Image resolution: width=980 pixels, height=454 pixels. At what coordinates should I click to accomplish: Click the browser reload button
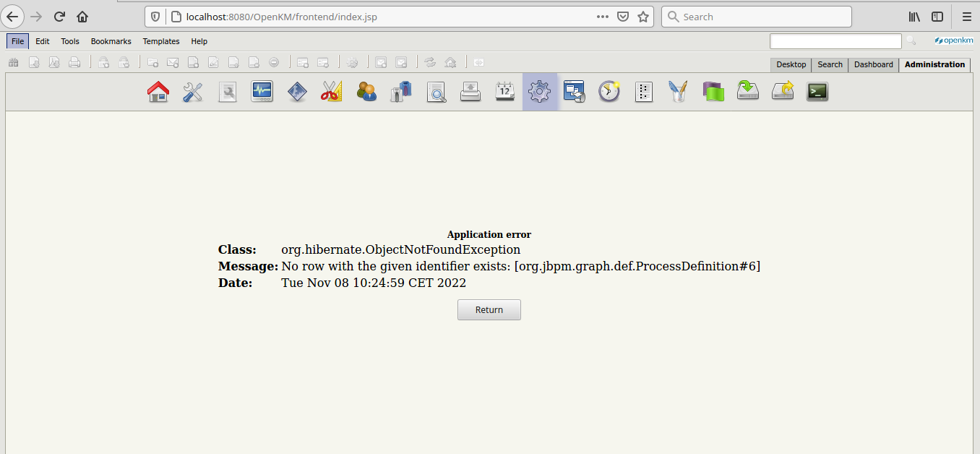tap(60, 17)
